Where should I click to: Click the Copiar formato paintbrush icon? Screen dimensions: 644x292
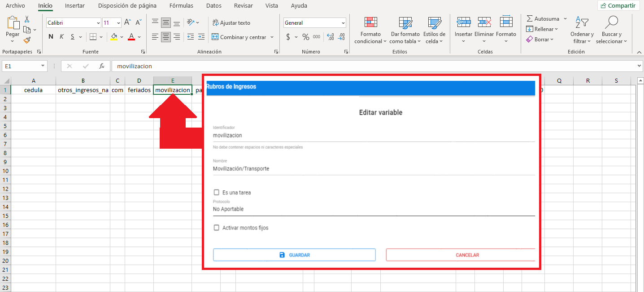coord(27,40)
